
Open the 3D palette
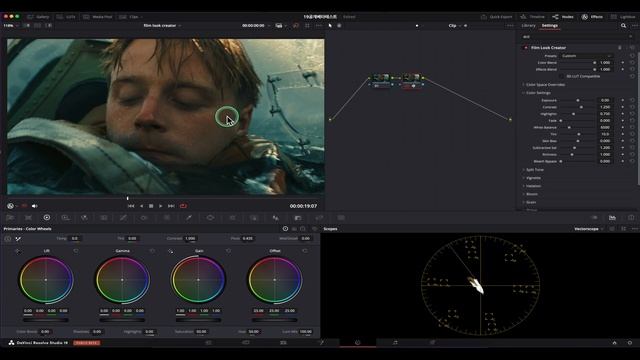341,218
